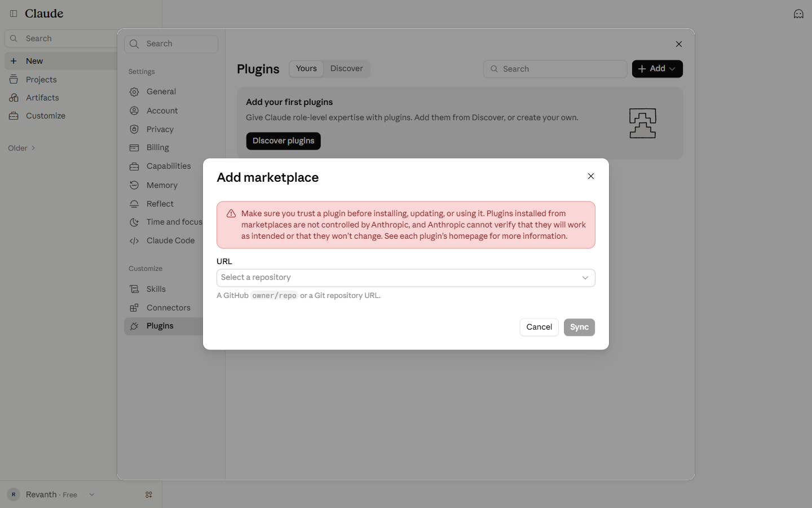Click the icon at sidebar bottom right
Screen dimensions: 812x508
pos(149,494)
